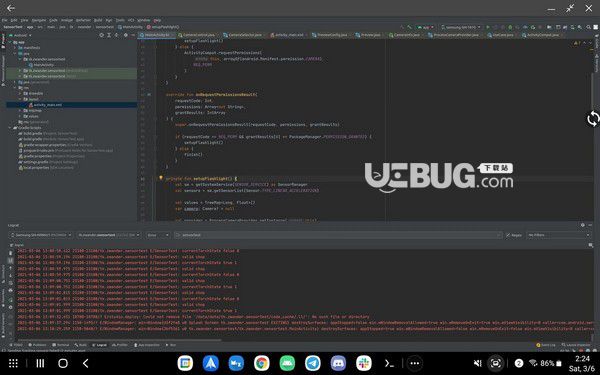Viewport: 600px width, 375px height.
Task: Click the Make Project hammer icon
Action: pyautogui.click(x=409, y=27)
